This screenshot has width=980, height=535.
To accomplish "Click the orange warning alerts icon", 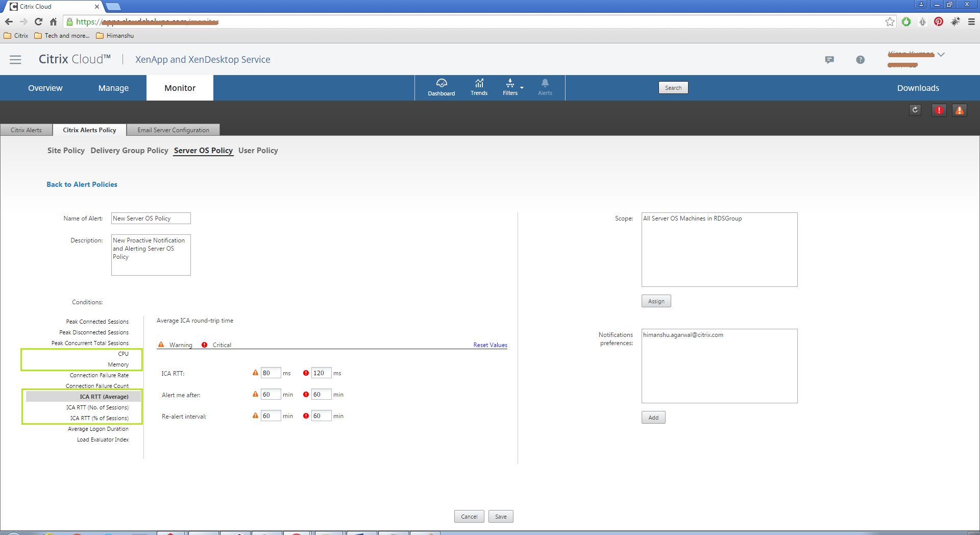I will pos(959,110).
